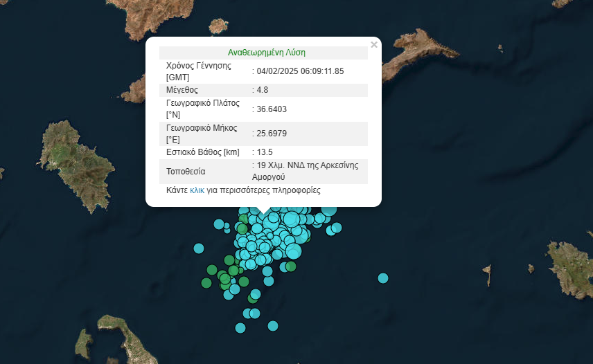This screenshot has width=593, height=364.
Task: Click the green 'Αναθεωρημένη Λύση' popup header
Action: pyautogui.click(x=267, y=53)
